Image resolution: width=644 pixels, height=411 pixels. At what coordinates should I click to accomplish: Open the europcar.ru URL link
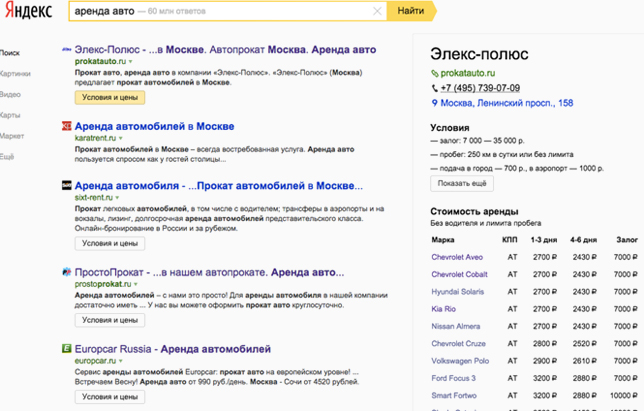[95, 361]
